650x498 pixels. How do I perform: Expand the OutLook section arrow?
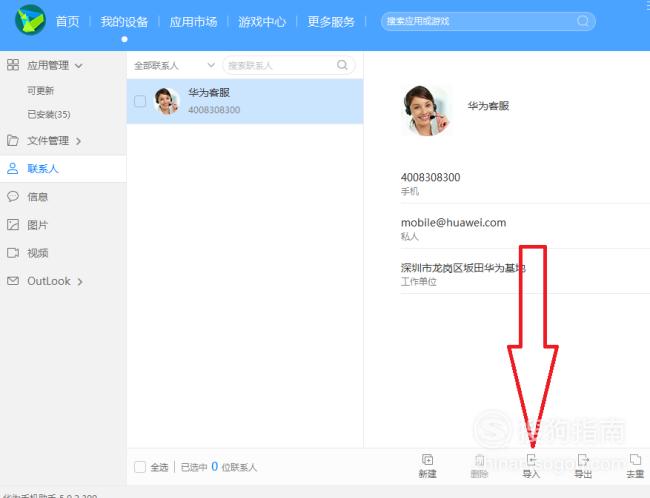click(80, 282)
